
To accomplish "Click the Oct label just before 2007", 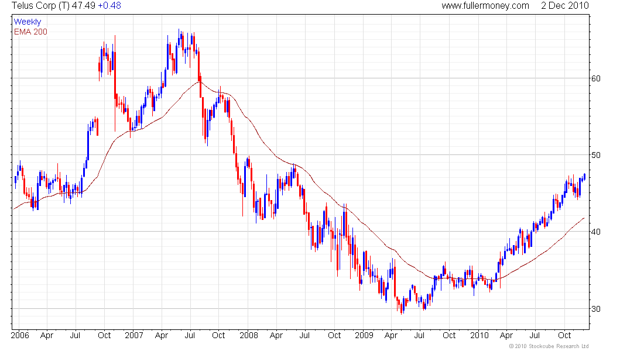I will [104, 335].
